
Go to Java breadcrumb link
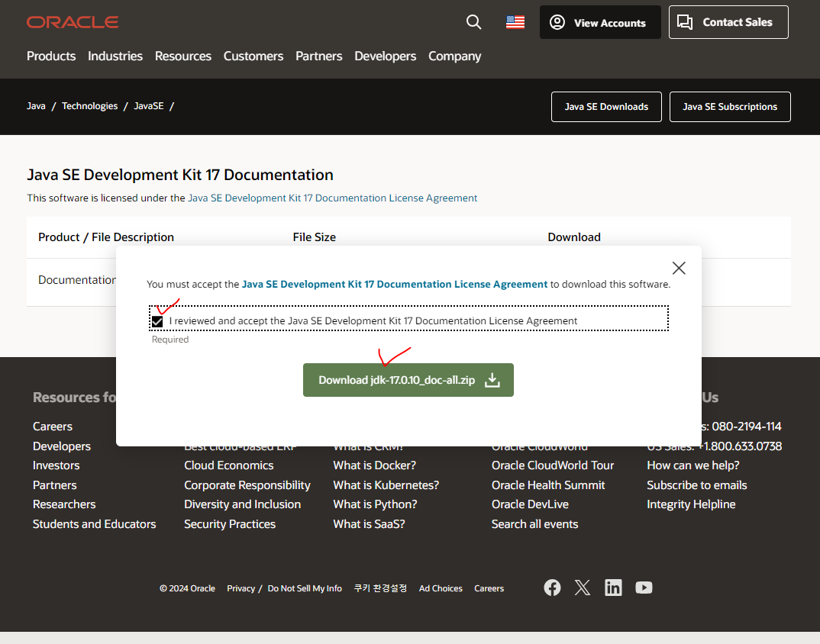coord(36,106)
